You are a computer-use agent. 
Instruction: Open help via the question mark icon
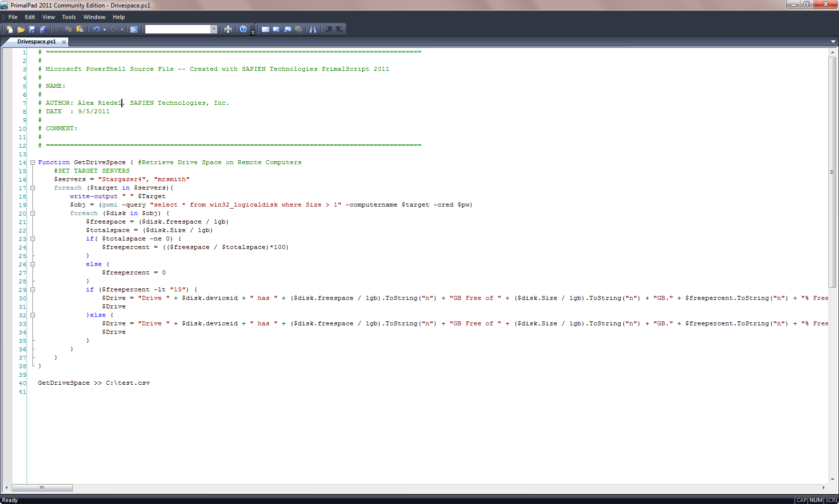[x=243, y=29]
